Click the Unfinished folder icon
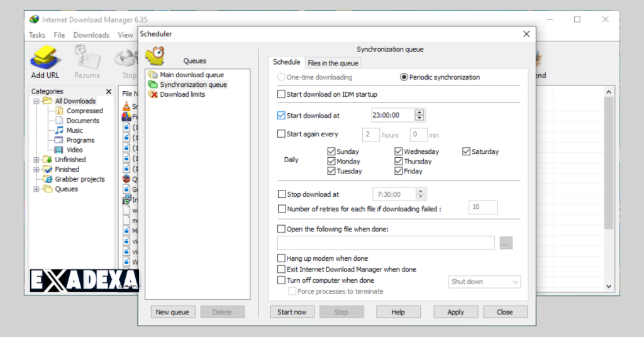The height and width of the screenshot is (337, 644). [x=48, y=160]
